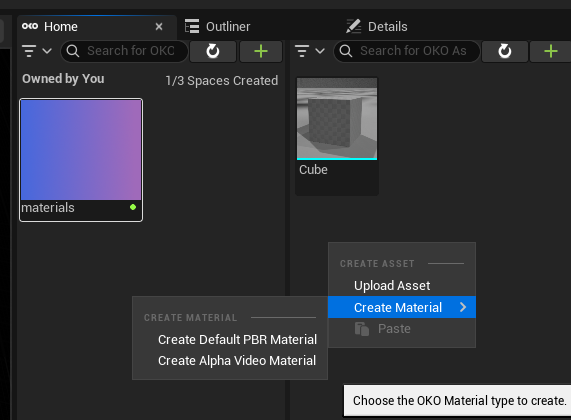
Task: Refresh the assets list
Action: pos(505,51)
